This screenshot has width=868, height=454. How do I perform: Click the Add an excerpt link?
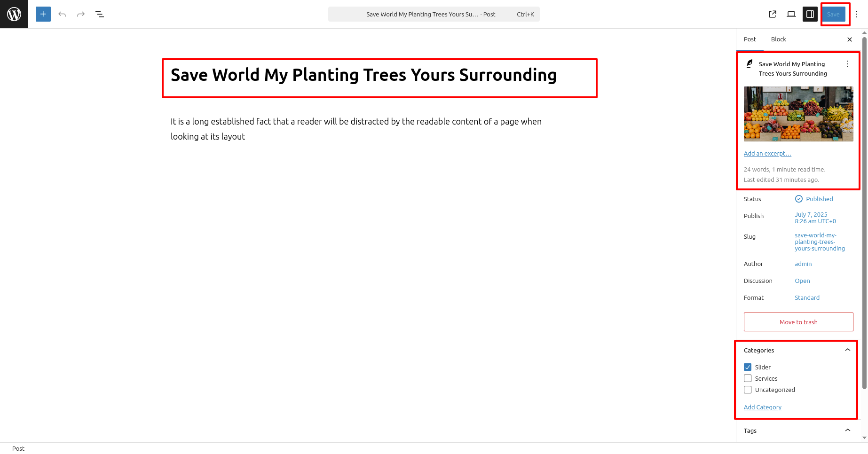point(767,154)
